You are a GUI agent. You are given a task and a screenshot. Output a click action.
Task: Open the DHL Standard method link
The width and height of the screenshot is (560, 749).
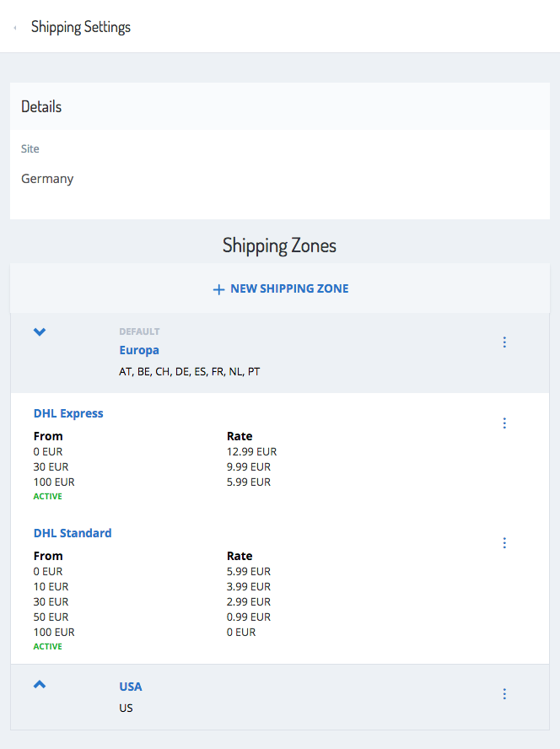73,533
